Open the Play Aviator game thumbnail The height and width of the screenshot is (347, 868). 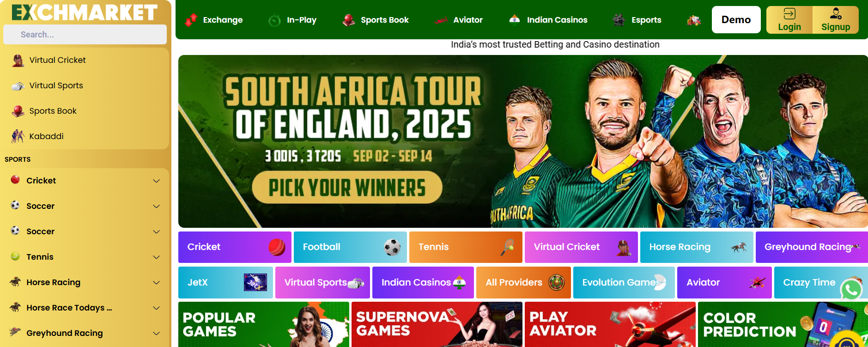(x=610, y=324)
